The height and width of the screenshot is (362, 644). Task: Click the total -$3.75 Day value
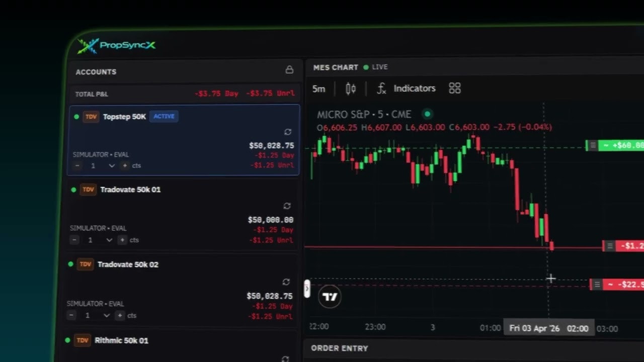(217, 94)
